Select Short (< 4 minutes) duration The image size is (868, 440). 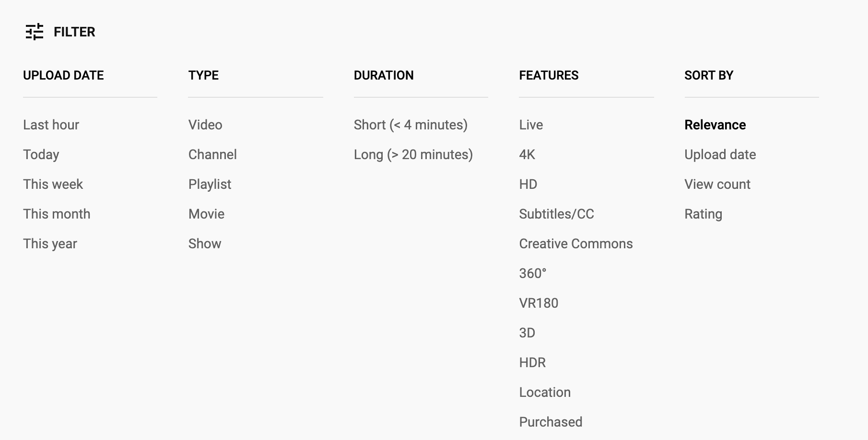pos(411,125)
